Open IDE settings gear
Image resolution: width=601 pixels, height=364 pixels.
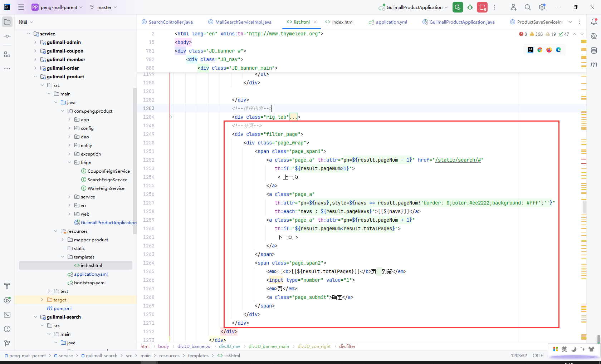tap(542, 7)
